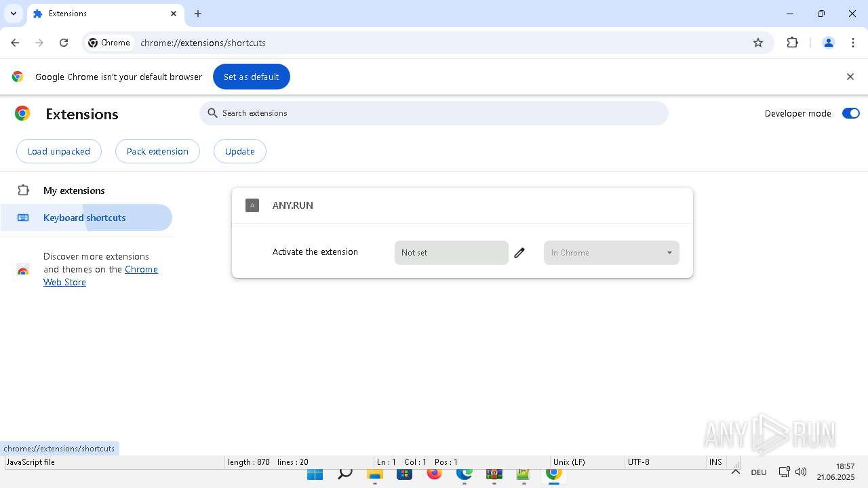The width and height of the screenshot is (868, 488).
Task: Click the Keyboard shortcuts keyboard icon
Action: 23,218
